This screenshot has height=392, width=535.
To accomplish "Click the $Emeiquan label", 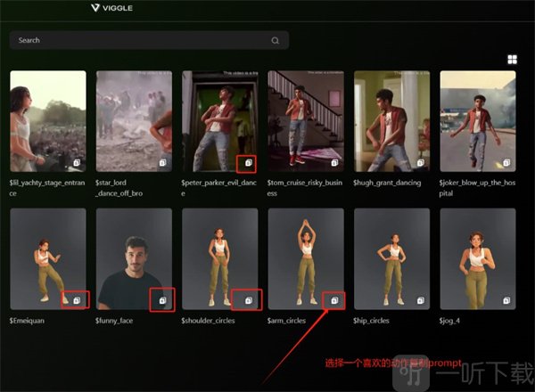I will [x=27, y=321].
